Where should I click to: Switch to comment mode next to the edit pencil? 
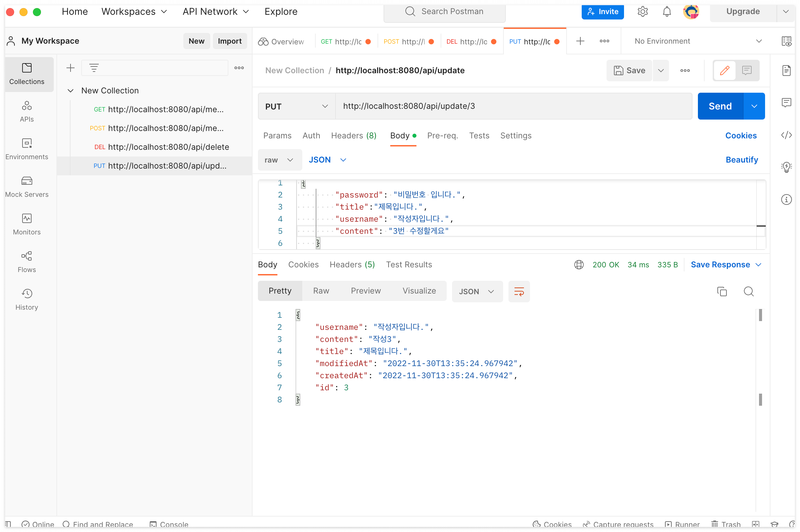coord(746,70)
